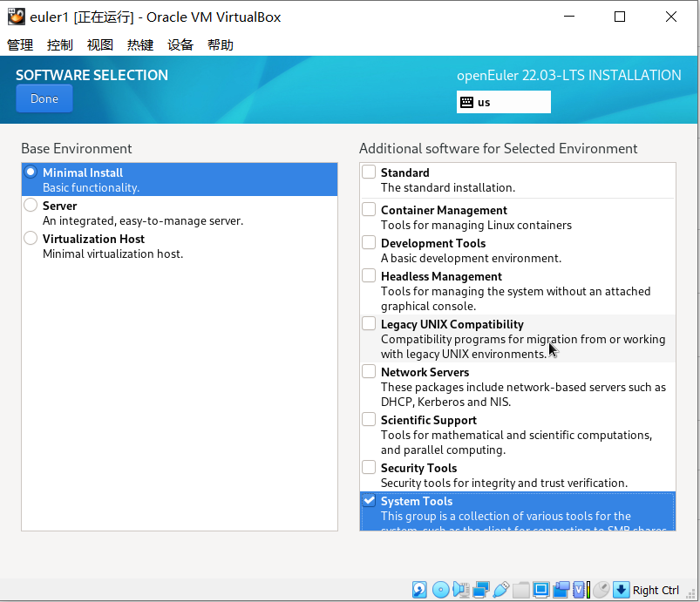The width and height of the screenshot is (700, 602).
Task: Open the USB devices status icon
Action: 501,590
